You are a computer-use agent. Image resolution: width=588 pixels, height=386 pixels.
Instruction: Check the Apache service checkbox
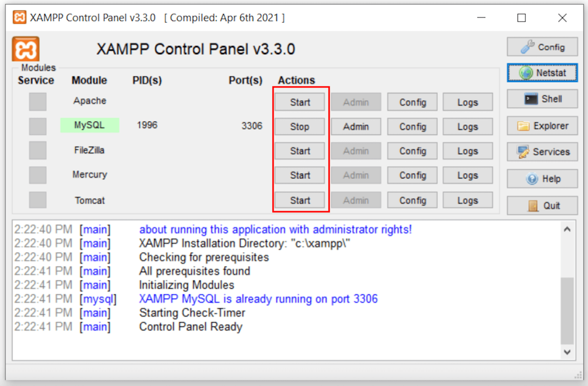click(x=37, y=101)
